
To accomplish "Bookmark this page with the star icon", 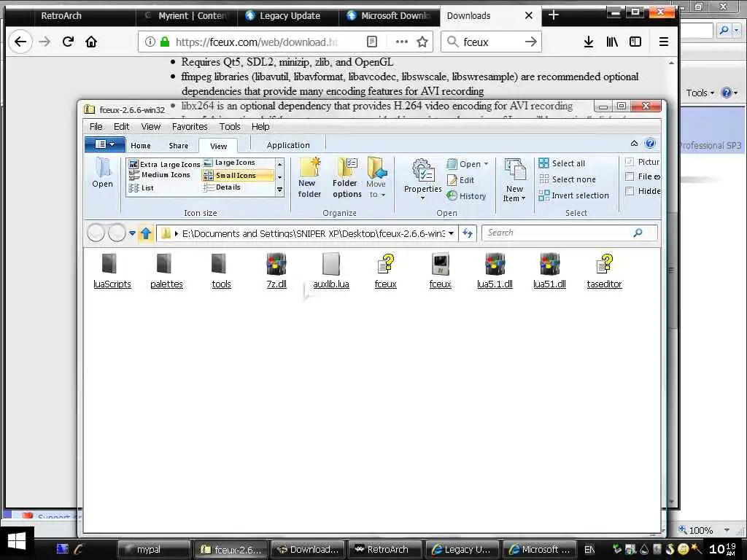I will coord(422,42).
